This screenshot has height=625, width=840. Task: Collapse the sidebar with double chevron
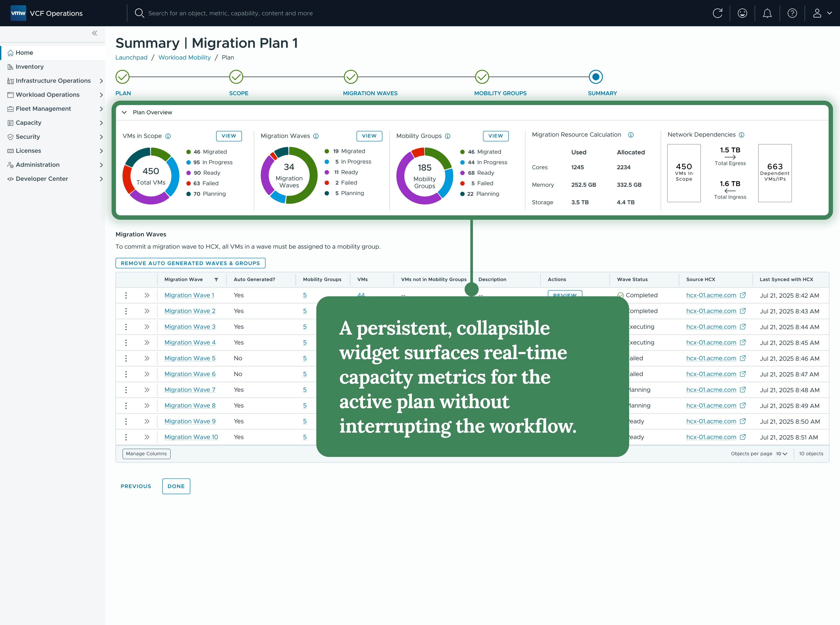(94, 33)
